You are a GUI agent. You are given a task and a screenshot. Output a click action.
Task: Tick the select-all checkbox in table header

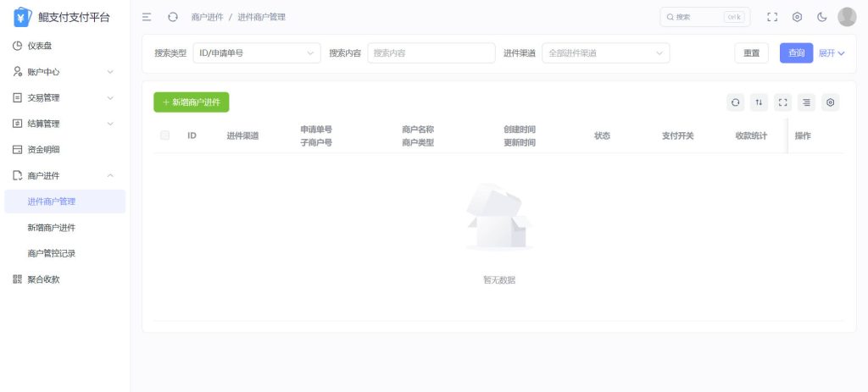(165, 135)
